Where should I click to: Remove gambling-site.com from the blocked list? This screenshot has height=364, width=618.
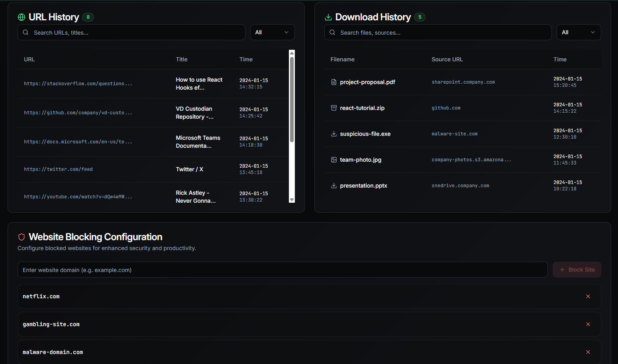tap(588, 324)
